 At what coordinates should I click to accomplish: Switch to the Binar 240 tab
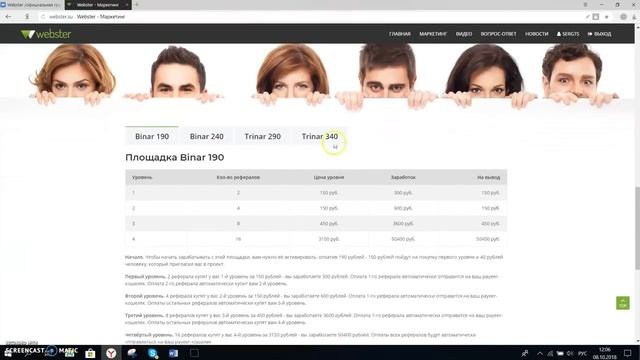pos(207,136)
